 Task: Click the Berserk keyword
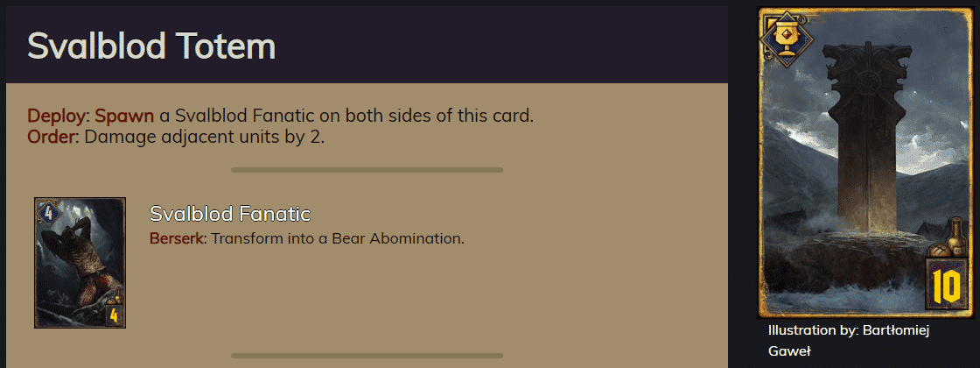[x=177, y=238]
